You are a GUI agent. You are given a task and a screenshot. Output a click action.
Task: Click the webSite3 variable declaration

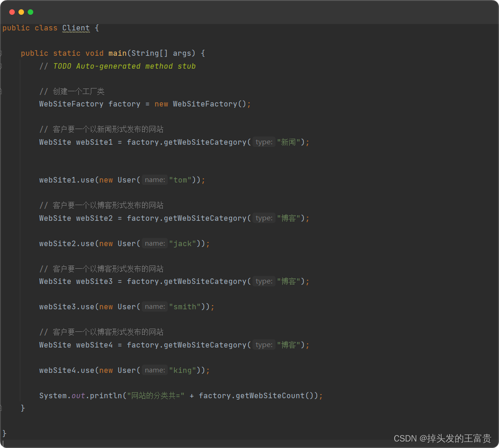95,282
